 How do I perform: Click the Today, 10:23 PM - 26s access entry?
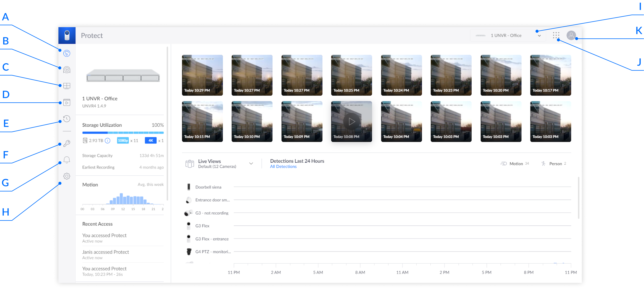point(123,271)
